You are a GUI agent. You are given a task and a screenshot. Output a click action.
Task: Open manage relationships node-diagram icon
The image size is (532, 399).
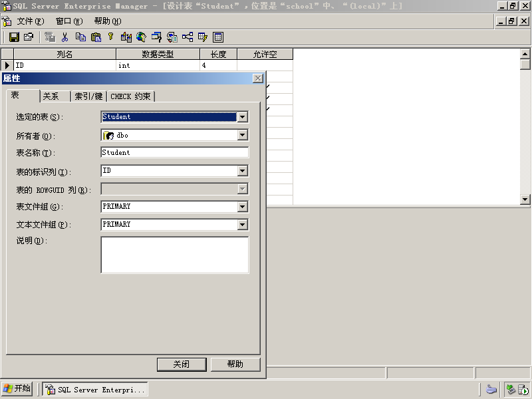pos(188,37)
